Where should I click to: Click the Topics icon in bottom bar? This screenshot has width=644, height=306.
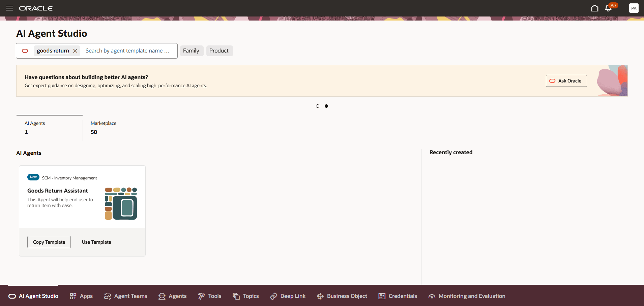tap(236, 296)
